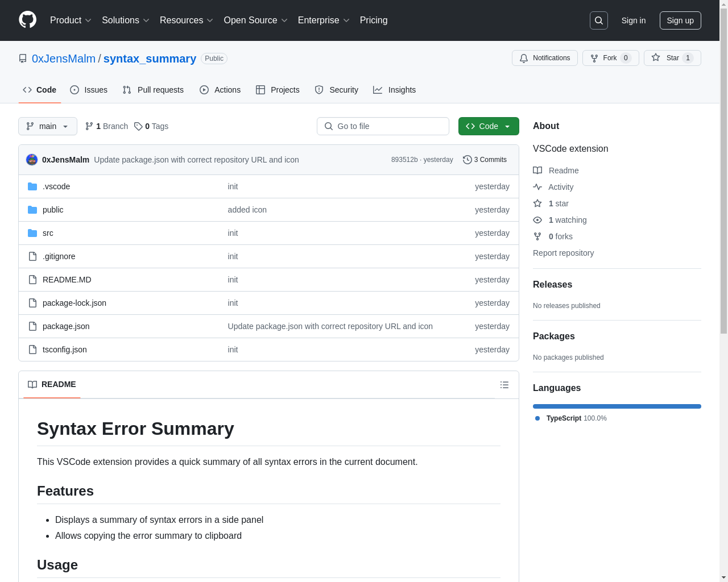Image resolution: width=728 pixels, height=582 pixels.
Task: Click the Sign up button
Action: coord(680,20)
